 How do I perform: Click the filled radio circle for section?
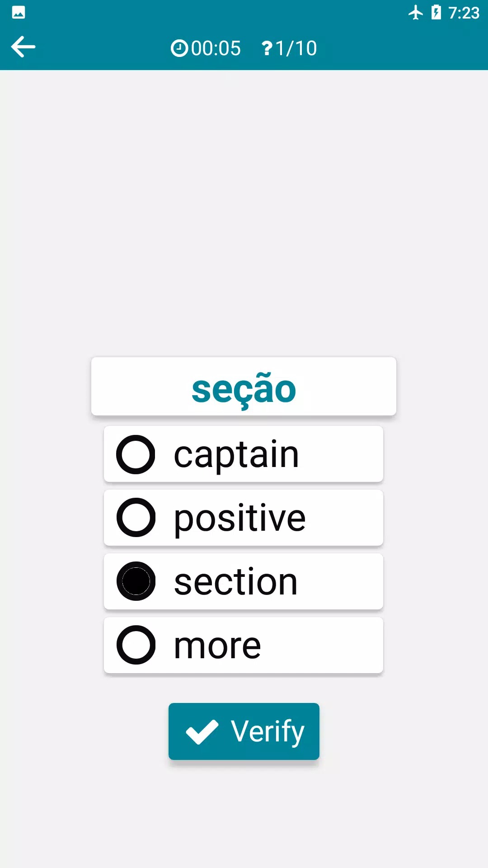[136, 581]
